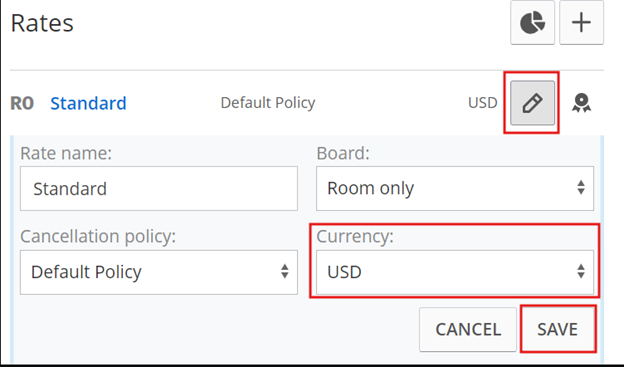
Task: Focus the Rate name input field
Action: (159, 188)
